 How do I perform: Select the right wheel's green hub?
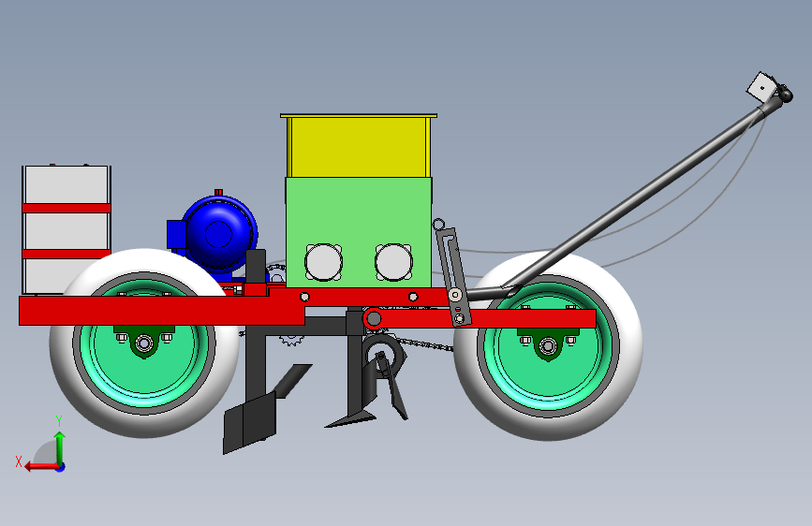(548, 381)
